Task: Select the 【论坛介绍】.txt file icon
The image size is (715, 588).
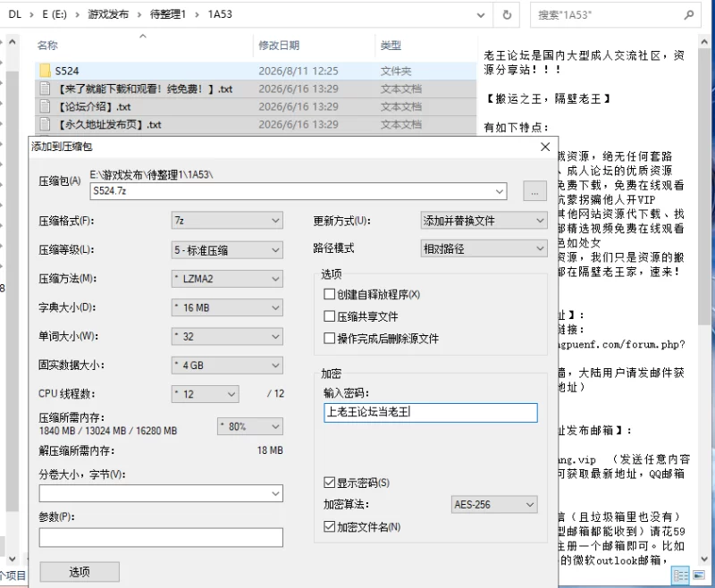Action: (45, 106)
